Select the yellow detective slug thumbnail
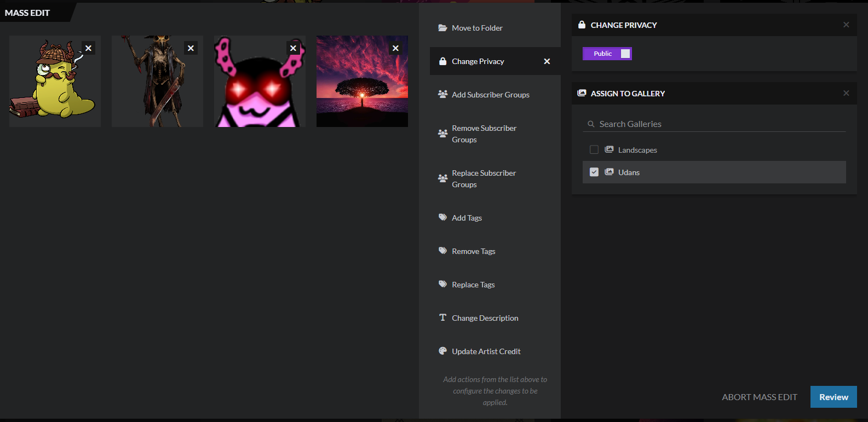This screenshot has height=422, width=868. [x=55, y=81]
